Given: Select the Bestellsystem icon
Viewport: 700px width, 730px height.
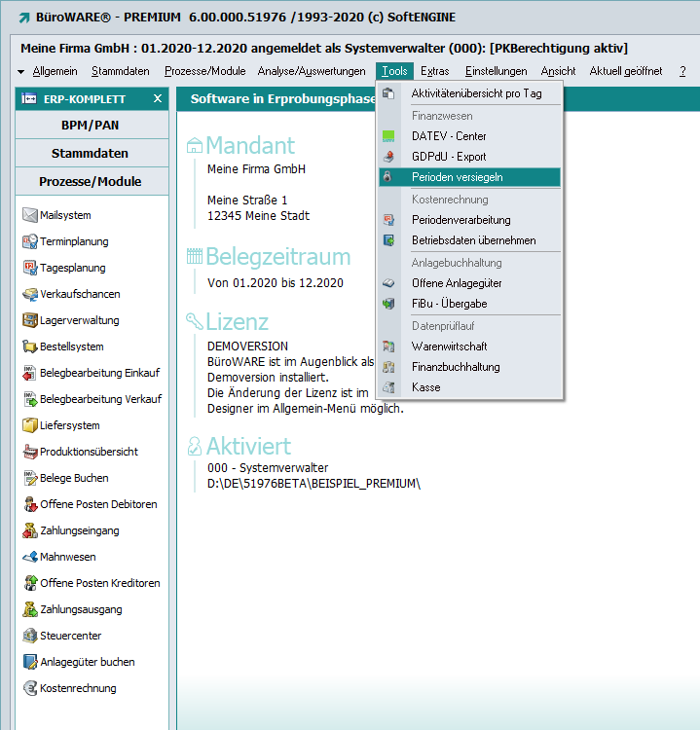Looking at the screenshot, I should [30, 347].
